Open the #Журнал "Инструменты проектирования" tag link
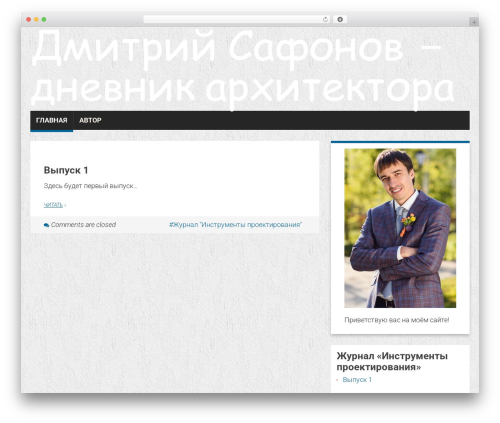Image resolution: width=500 pixels, height=423 pixels. [235, 225]
